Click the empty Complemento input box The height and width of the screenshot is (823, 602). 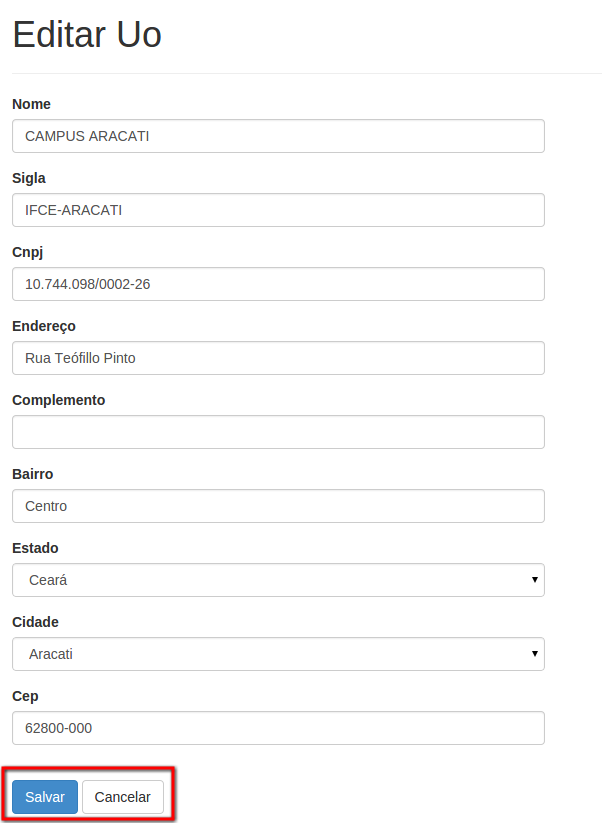[x=278, y=432]
